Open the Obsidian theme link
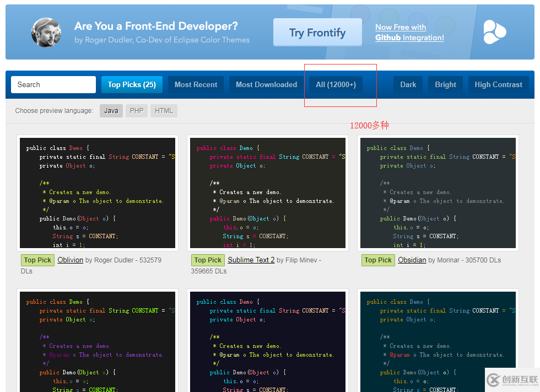The image size is (540, 392). [x=412, y=260]
